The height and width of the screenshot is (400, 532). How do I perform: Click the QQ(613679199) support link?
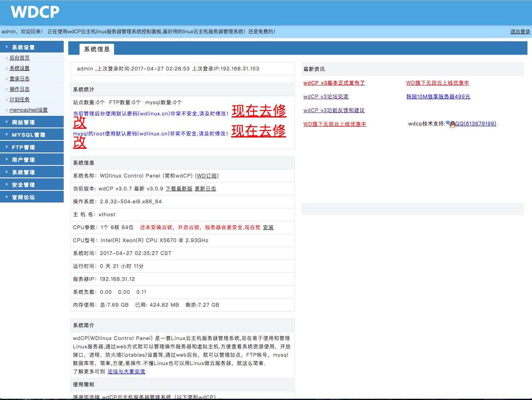pos(475,124)
